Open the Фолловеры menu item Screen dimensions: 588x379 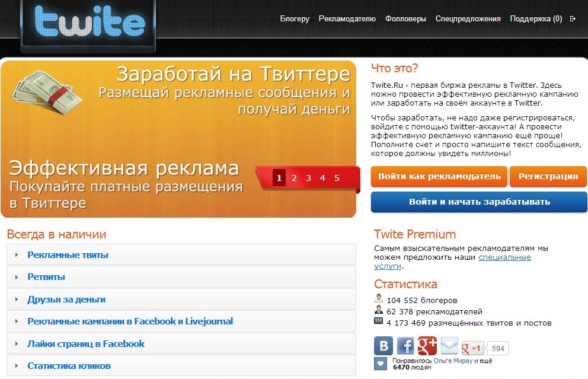(x=405, y=19)
